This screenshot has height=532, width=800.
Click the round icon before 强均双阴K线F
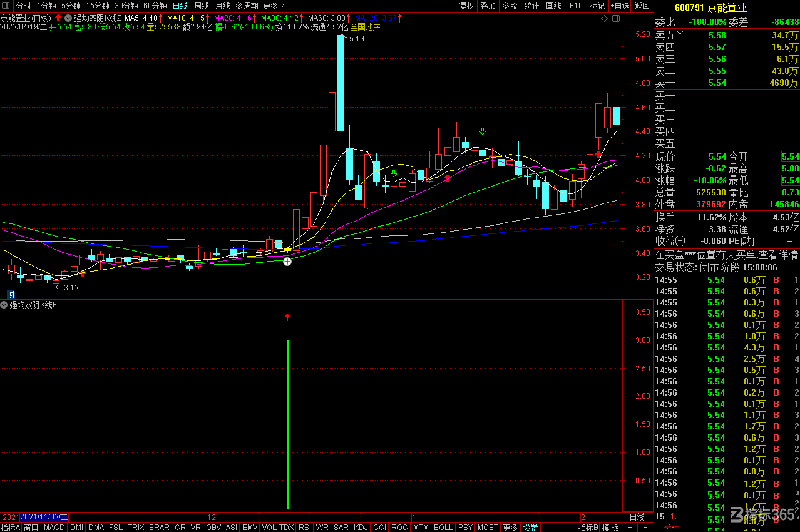[4, 305]
